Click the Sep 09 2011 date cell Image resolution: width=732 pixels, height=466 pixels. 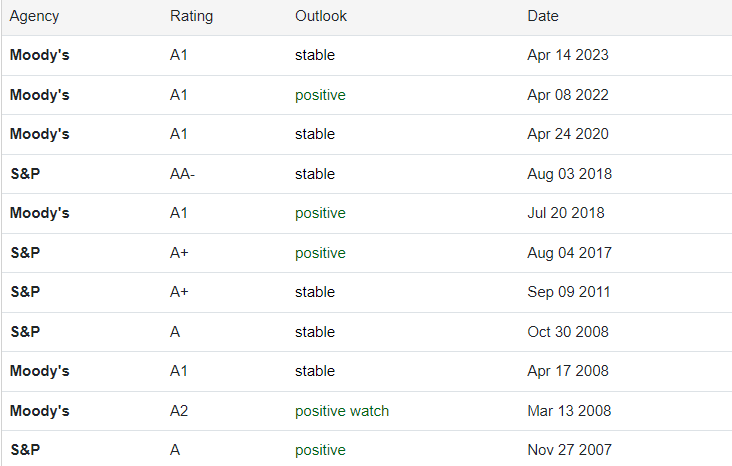click(x=568, y=292)
